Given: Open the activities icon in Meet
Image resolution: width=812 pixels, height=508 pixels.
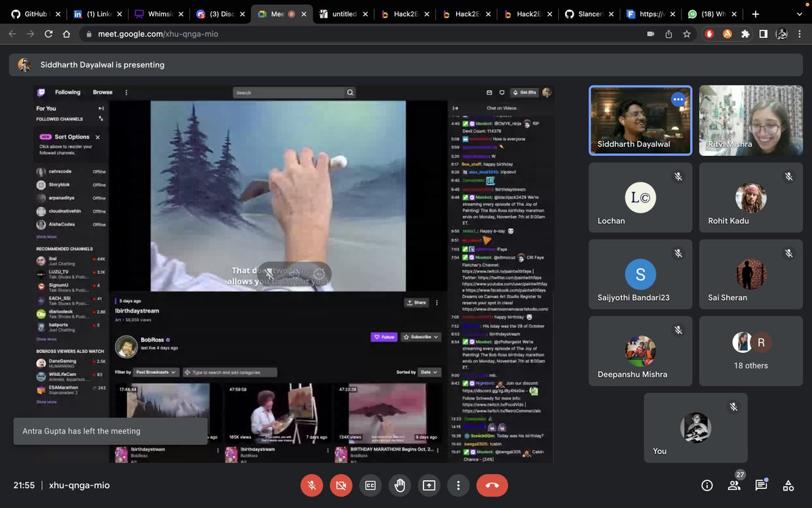Looking at the screenshot, I should click(788, 485).
